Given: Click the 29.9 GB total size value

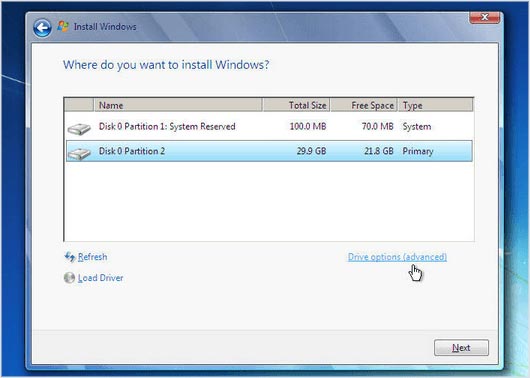Looking at the screenshot, I should (x=311, y=151).
